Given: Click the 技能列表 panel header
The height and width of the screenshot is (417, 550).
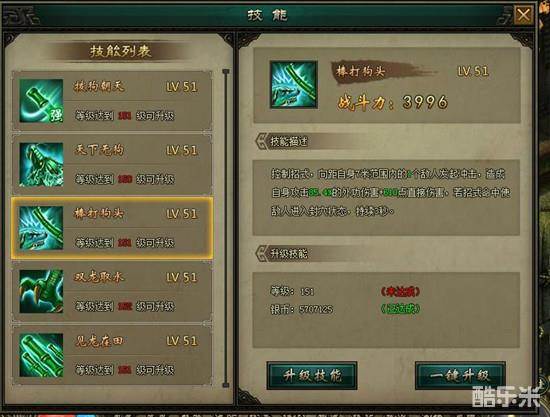Looking at the screenshot, I should (x=120, y=52).
